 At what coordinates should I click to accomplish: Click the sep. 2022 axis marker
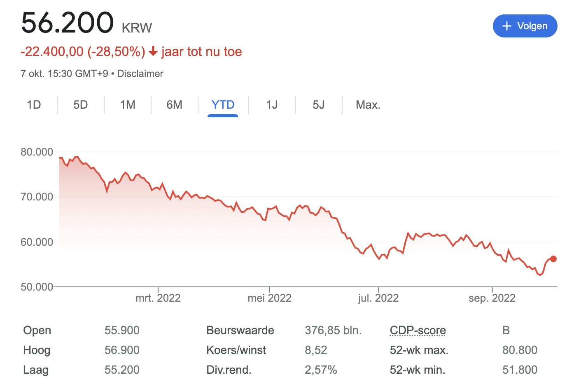coord(492,298)
